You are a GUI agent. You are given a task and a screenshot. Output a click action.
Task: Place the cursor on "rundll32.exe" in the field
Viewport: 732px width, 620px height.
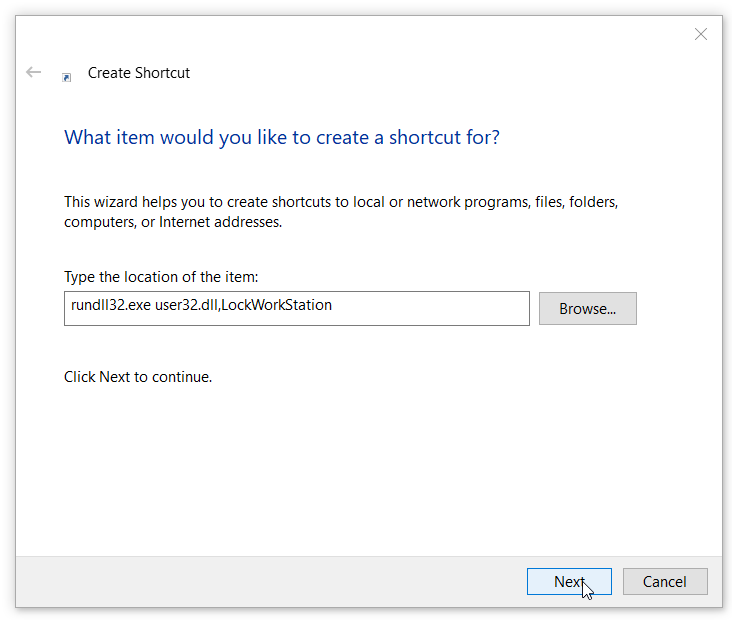point(111,305)
